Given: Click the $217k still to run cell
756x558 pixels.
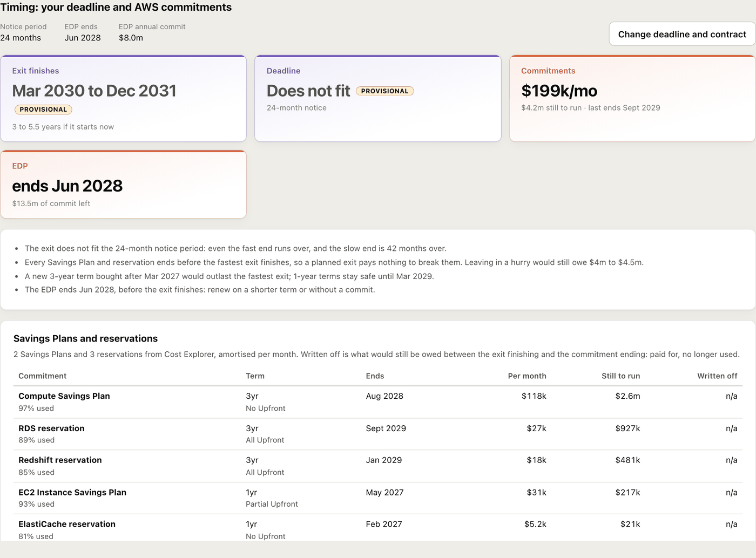Looking at the screenshot, I should tap(628, 493).
